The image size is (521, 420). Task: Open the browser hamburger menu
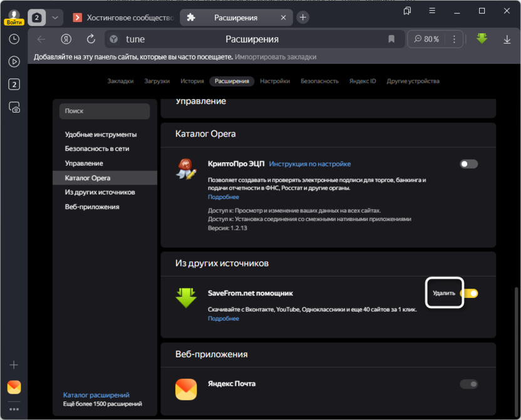(432, 11)
